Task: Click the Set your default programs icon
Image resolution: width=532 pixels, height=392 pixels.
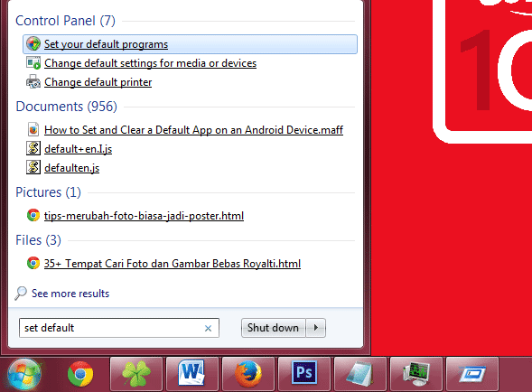Action: 33,44
